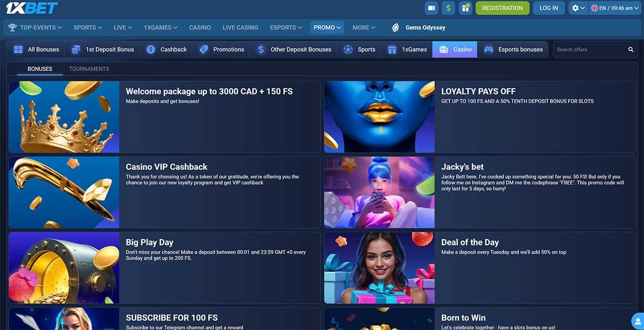Screen dimensions: 644x330
Task: Open the EN language and time selector
Action: pos(615,8)
